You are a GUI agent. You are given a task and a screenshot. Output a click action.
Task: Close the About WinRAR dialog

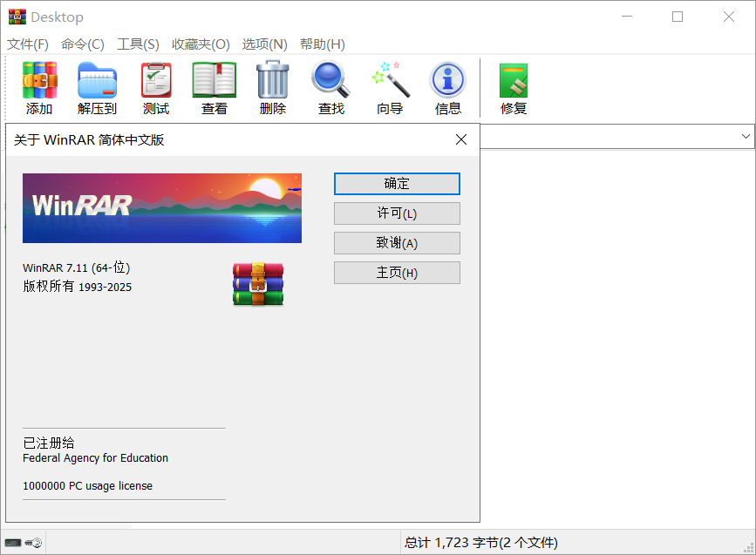pyautogui.click(x=461, y=139)
